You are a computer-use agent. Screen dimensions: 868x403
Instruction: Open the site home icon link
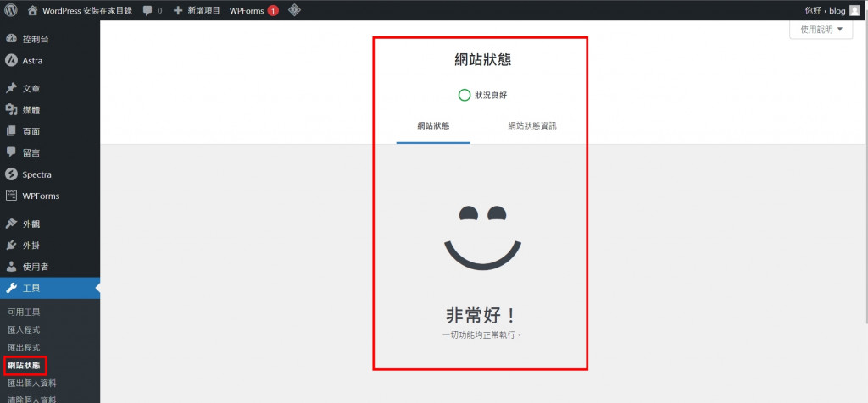point(33,10)
